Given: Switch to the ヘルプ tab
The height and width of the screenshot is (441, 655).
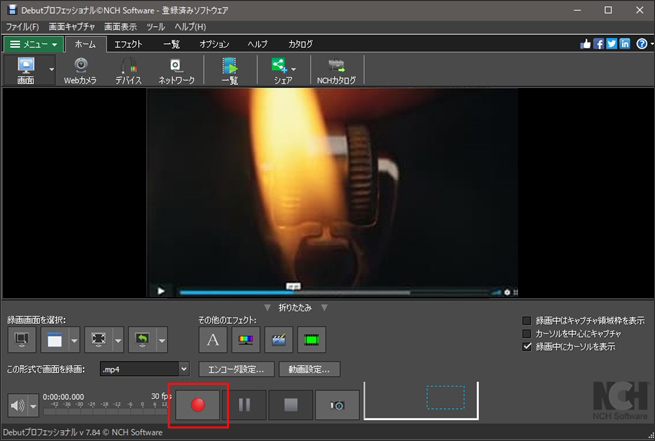Looking at the screenshot, I should [257, 44].
